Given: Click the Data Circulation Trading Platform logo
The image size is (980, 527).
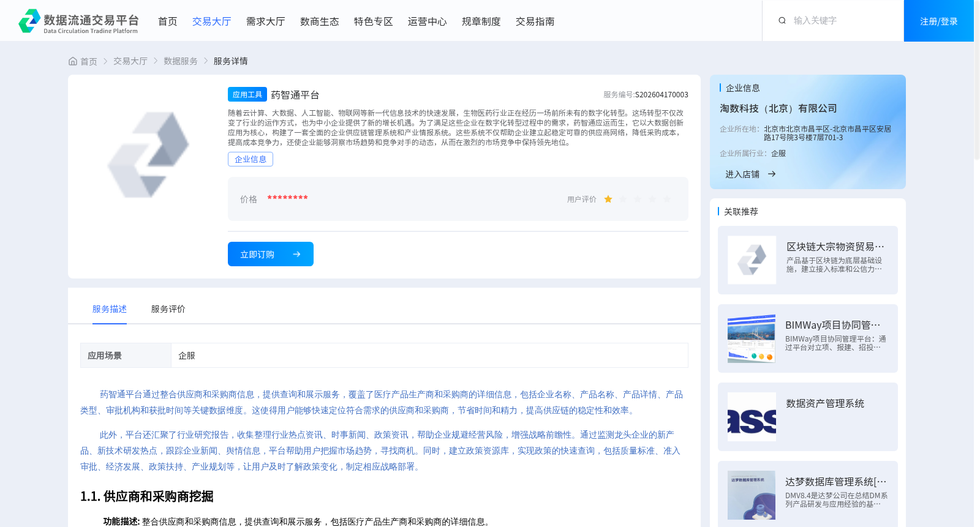Looking at the screenshot, I should (x=78, y=21).
